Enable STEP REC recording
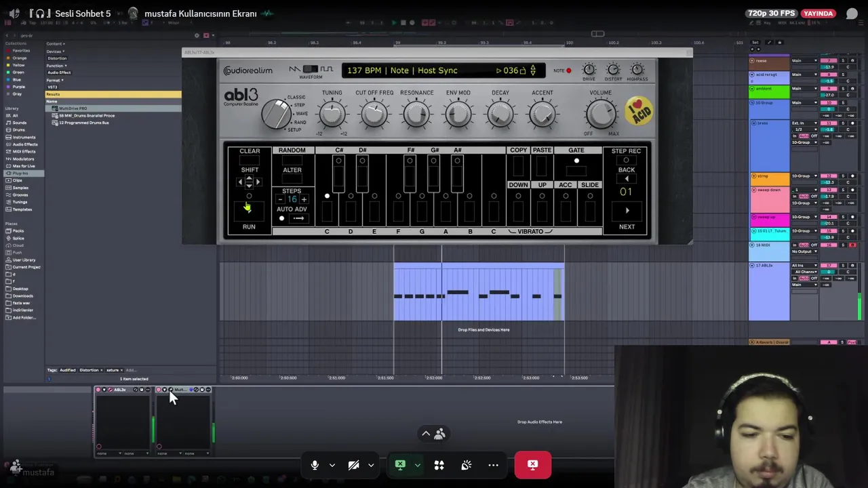 [626, 161]
